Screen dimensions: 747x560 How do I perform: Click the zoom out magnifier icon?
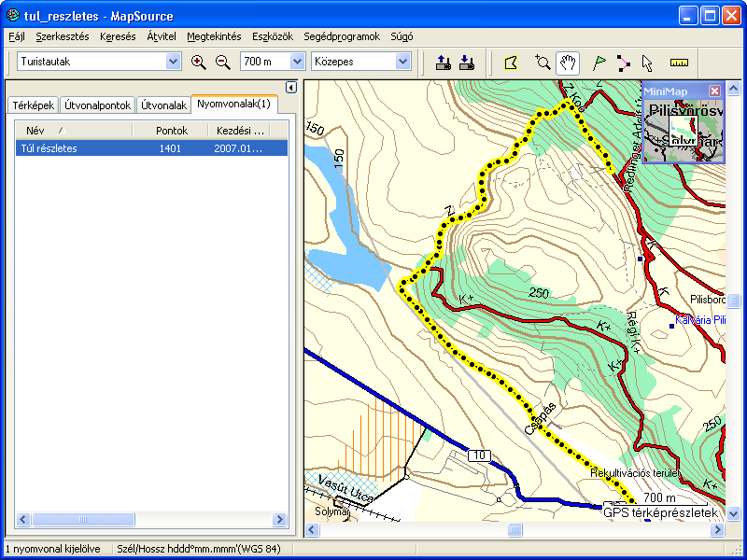[x=222, y=62]
